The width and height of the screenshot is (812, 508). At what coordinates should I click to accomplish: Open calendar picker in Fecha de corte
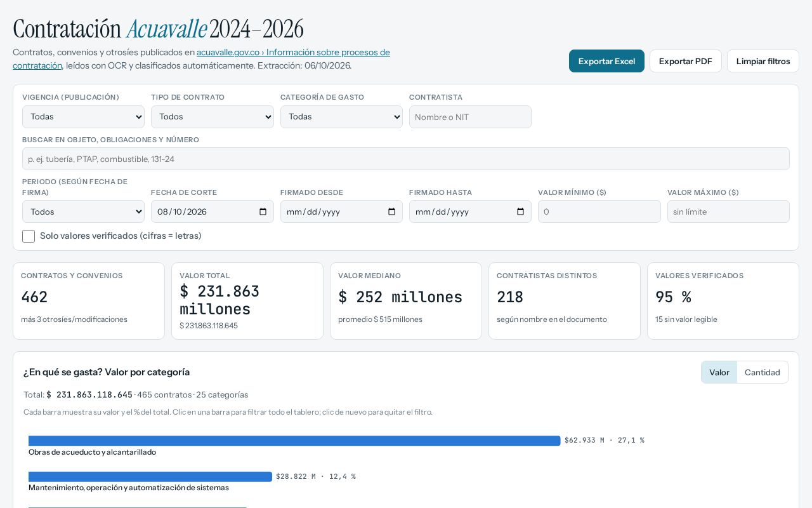(263, 212)
